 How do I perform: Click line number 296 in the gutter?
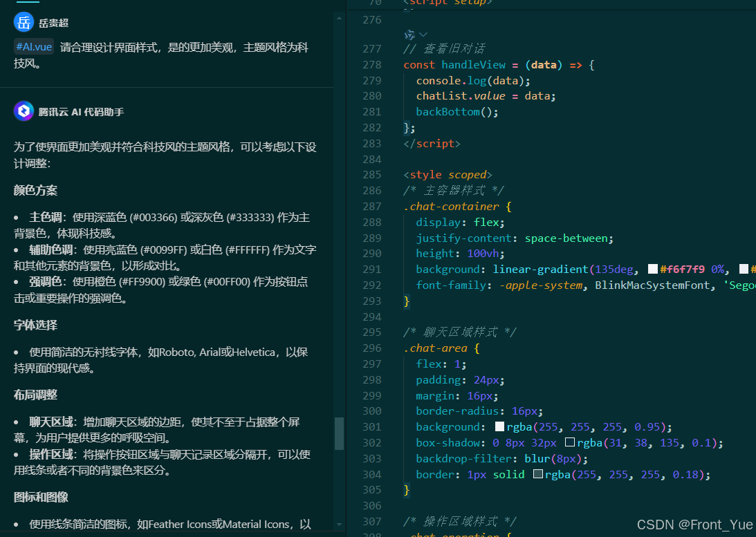(371, 348)
